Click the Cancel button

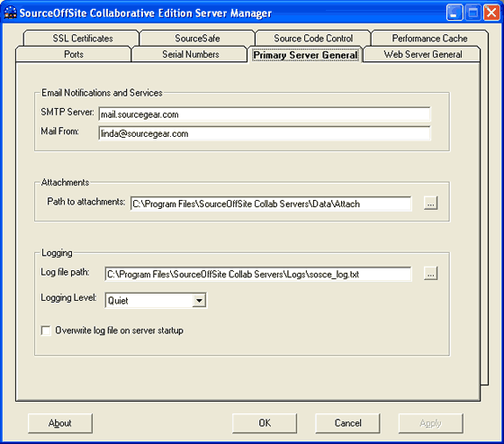tap(347, 423)
